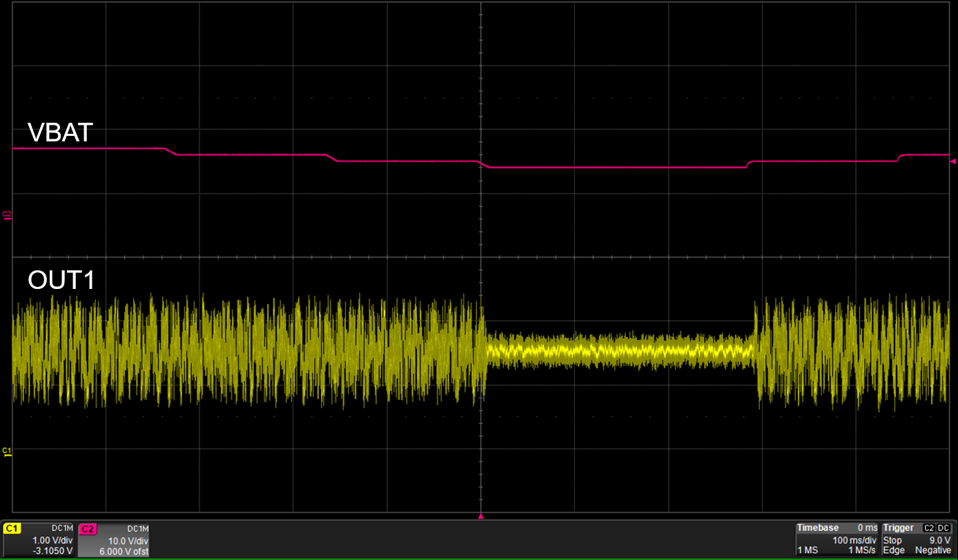The image size is (958, 560).
Task: Click the Stop trigger mode status
Action: (892, 540)
